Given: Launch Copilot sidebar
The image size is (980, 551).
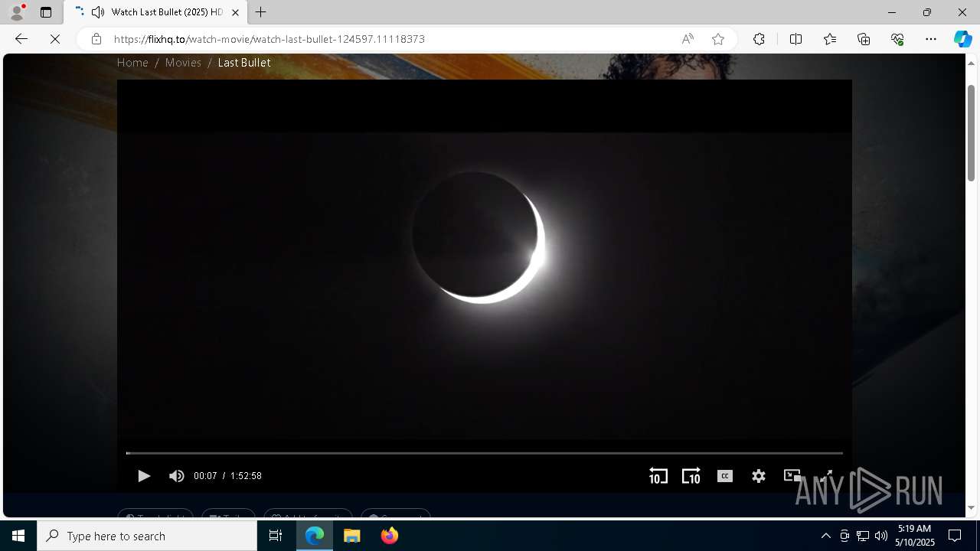Looking at the screenshot, I should [x=962, y=39].
